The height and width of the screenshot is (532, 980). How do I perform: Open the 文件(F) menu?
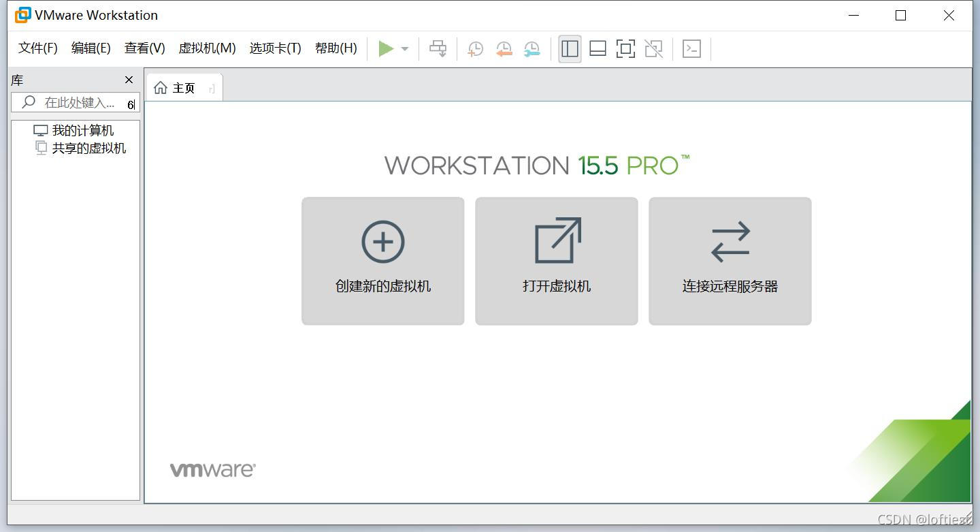click(38, 48)
